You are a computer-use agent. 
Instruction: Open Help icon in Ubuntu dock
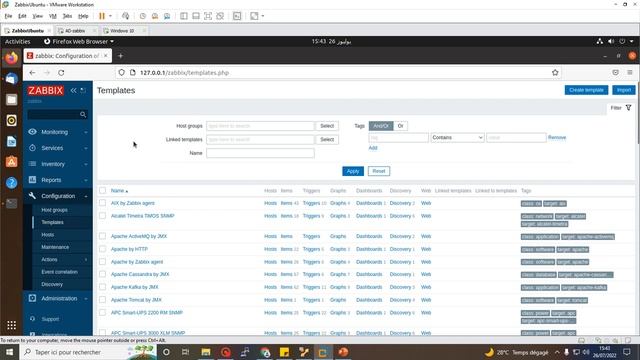tap(11, 183)
